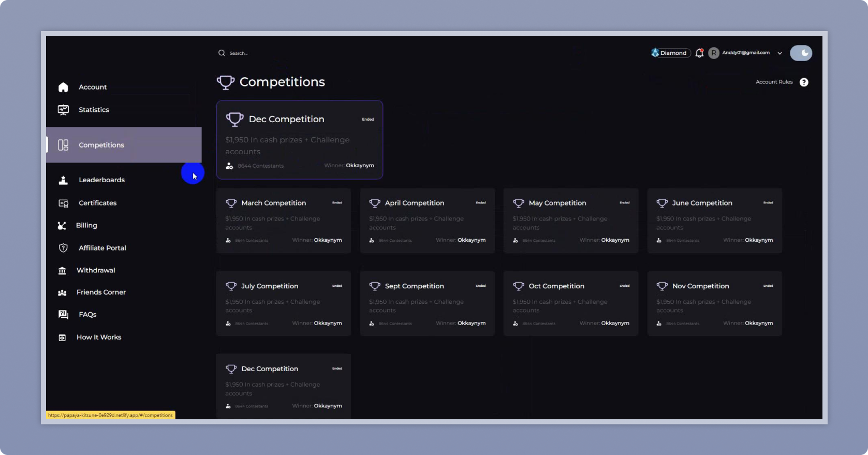Viewport: 868px width, 455px height.
Task: Click the Withdrawal bank icon
Action: coord(62,270)
